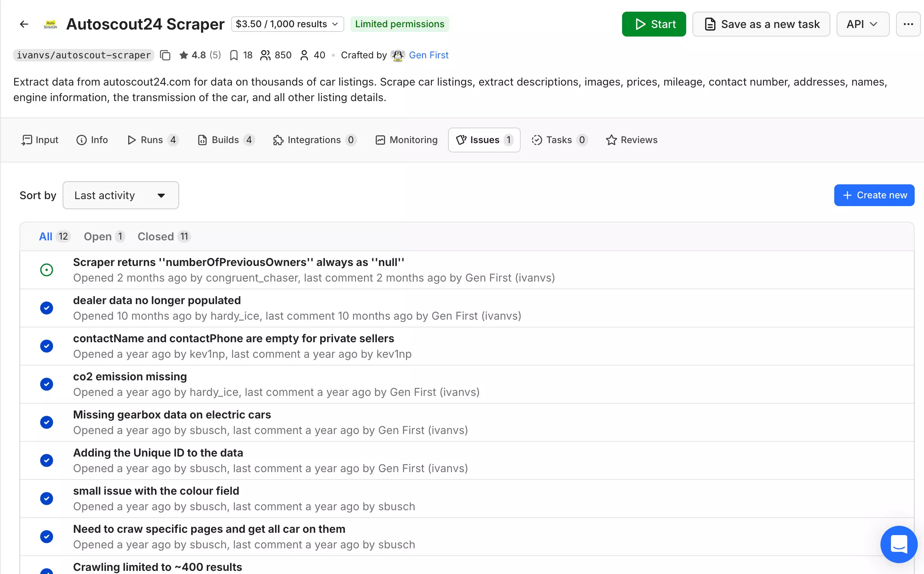Go back using the left arrow icon

[24, 24]
